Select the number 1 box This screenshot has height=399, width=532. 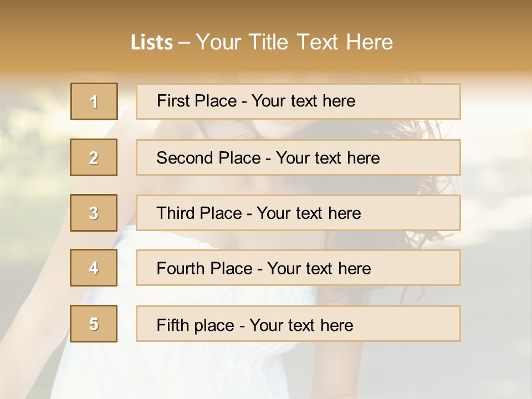click(94, 101)
